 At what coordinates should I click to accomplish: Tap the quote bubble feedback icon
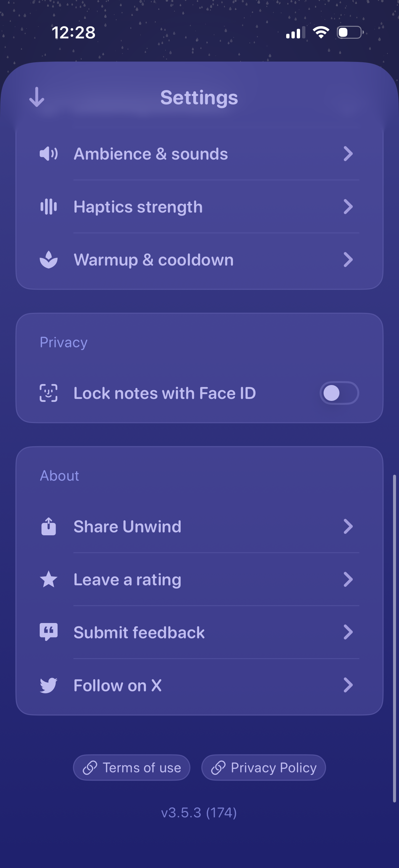(x=49, y=632)
